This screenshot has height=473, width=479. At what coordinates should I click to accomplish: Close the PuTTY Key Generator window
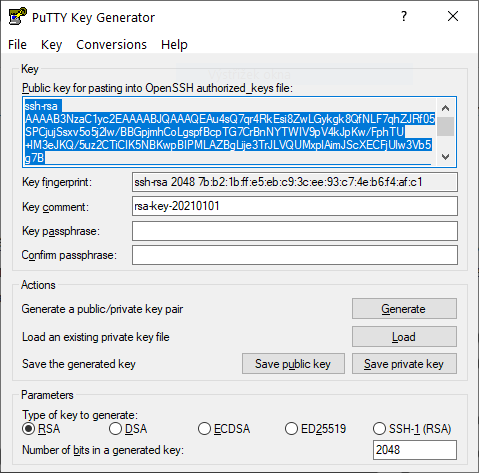point(453,16)
